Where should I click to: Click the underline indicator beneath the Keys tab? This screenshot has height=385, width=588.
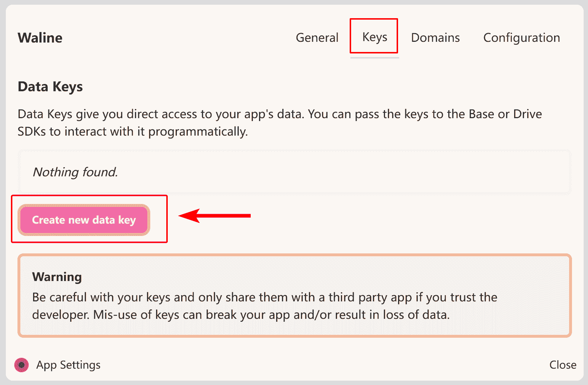click(x=374, y=57)
